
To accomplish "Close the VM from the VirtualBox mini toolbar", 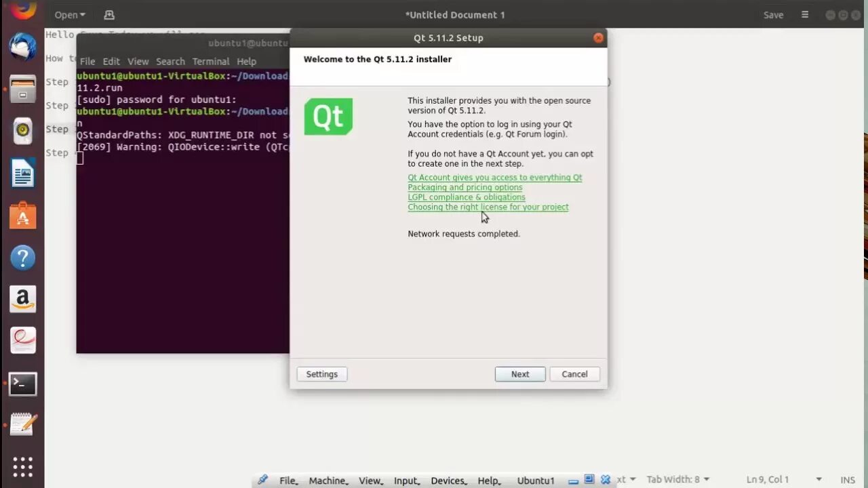I will click(606, 480).
